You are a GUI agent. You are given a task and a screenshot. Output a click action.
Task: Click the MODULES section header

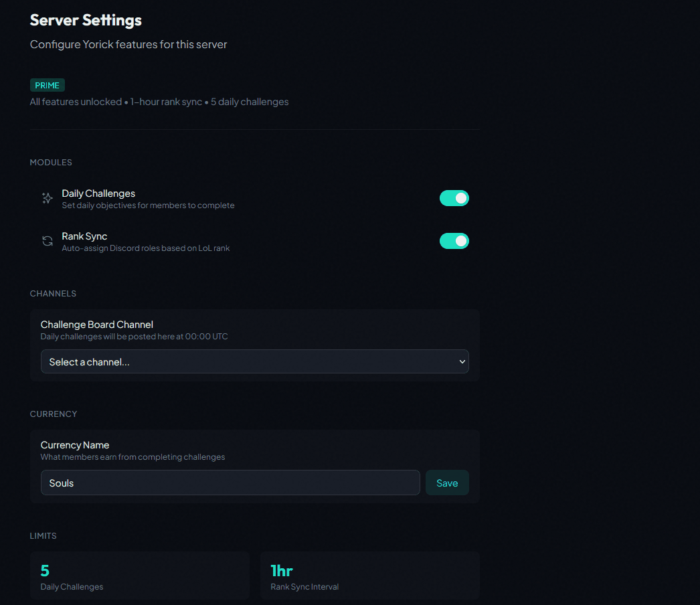point(51,162)
